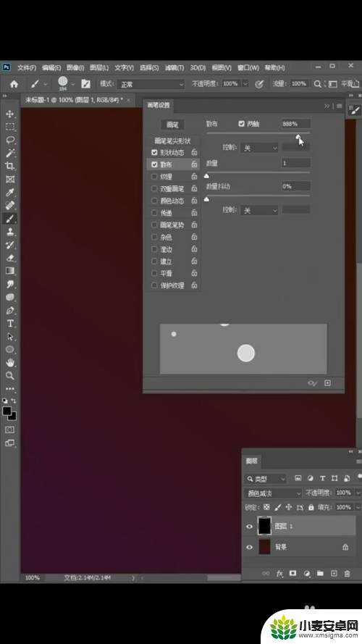This screenshot has height=644, width=362.
Task: Enable the 纹理 checkbox
Action: [x=154, y=177]
